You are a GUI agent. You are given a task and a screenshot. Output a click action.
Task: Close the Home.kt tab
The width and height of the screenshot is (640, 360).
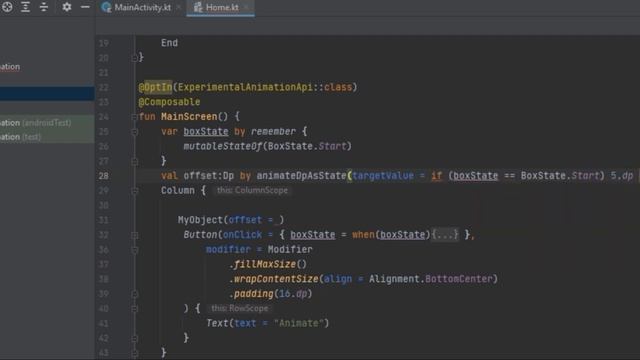(x=246, y=7)
